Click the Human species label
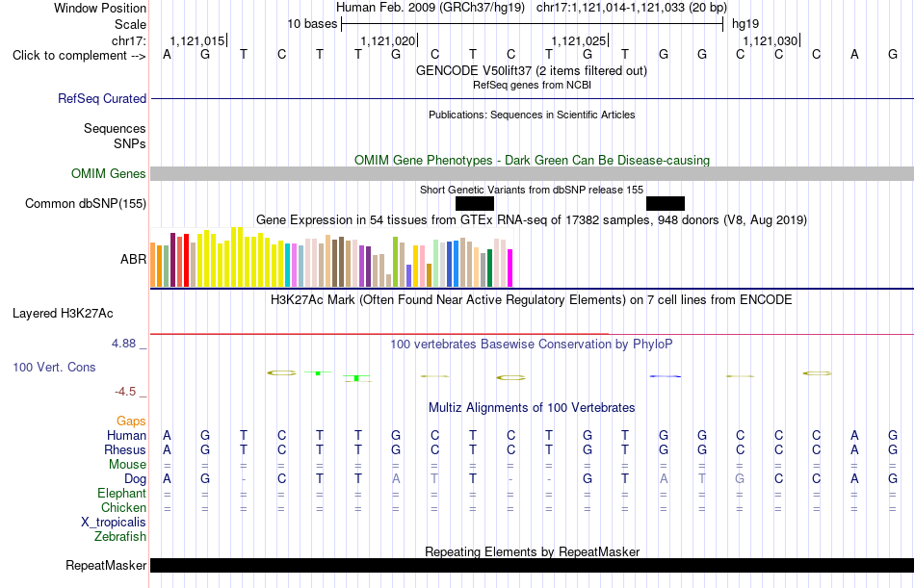Viewport: 915px width, 588px height. pos(126,436)
